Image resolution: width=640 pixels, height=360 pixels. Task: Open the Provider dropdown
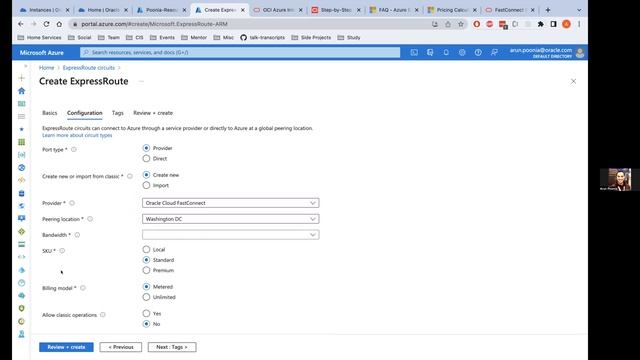[231, 203]
